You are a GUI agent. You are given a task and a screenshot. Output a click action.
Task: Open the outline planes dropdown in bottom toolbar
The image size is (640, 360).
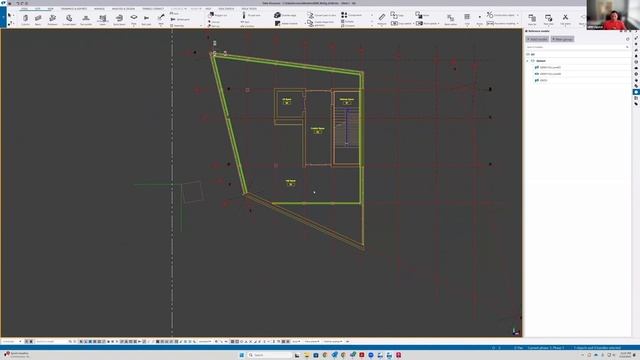click(x=334, y=342)
